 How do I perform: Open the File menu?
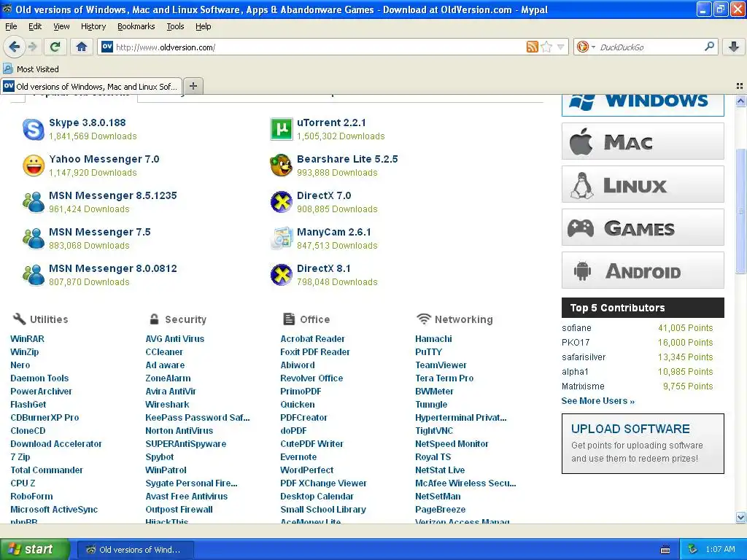coord(11,26)
